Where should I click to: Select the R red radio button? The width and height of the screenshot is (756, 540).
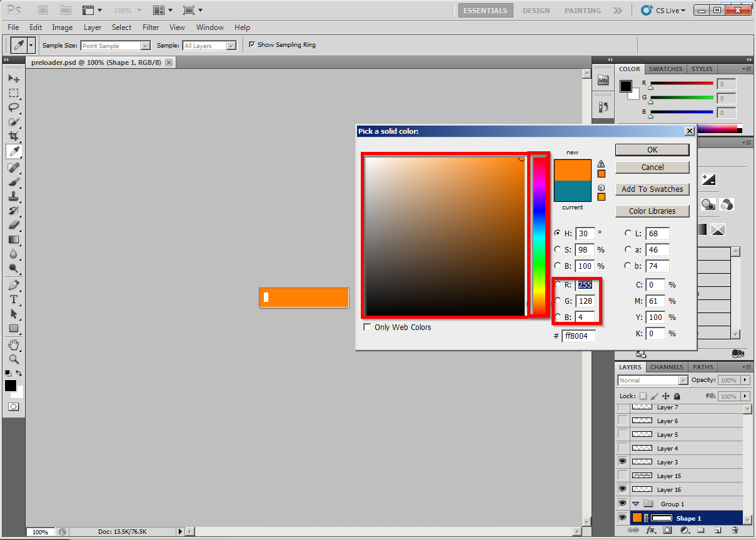(x=558, y=284)
